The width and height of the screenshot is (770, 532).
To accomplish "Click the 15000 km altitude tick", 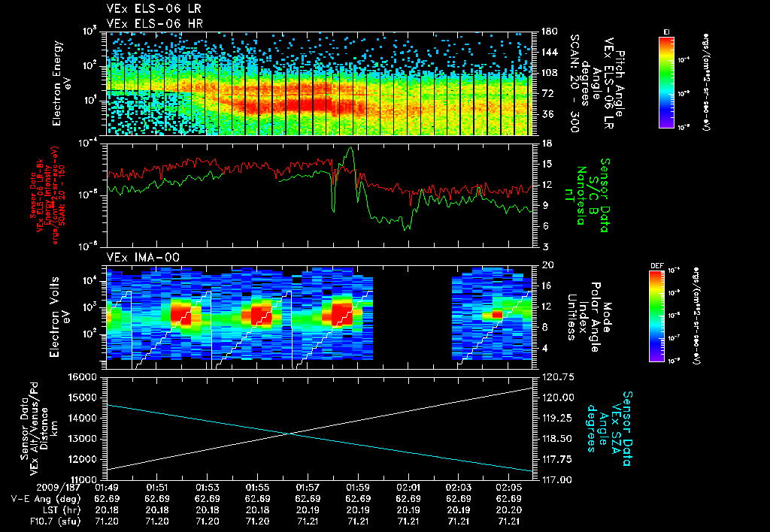I will [83, 397].
